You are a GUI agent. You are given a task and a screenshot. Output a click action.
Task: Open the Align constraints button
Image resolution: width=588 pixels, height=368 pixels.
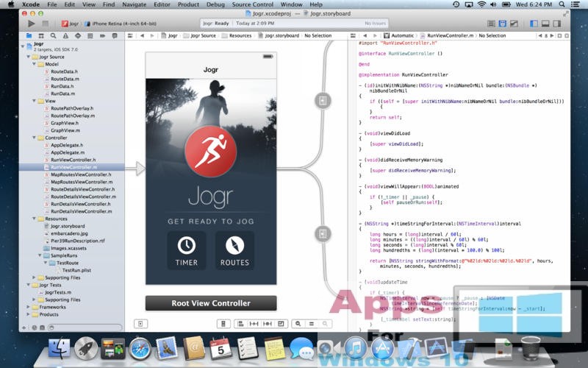point(241,324)
